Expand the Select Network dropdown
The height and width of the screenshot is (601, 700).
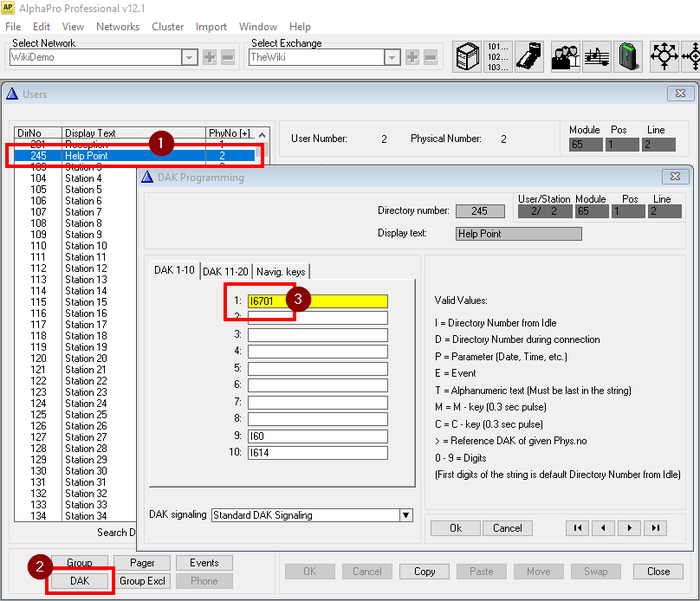coord(190,58)
